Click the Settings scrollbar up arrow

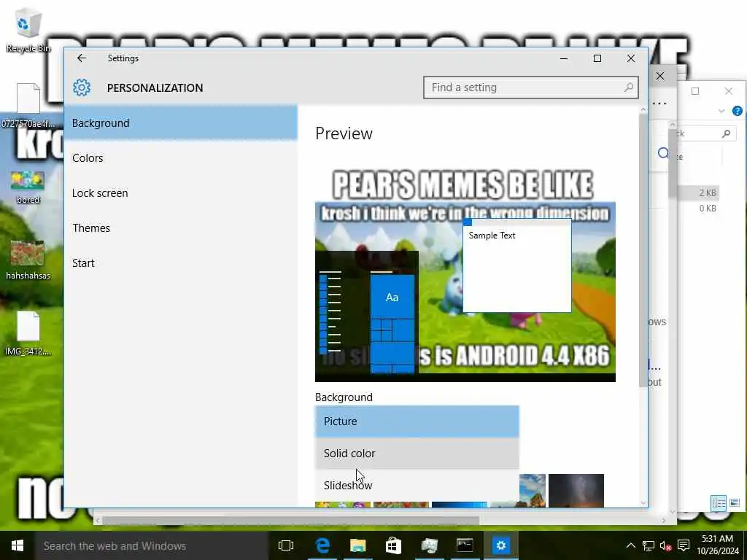tap(643, 109)
